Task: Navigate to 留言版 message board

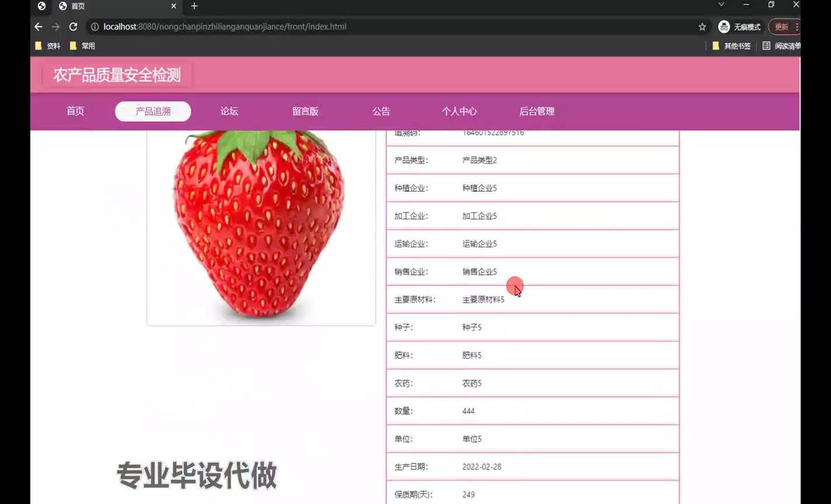Action: click(305, 111)
